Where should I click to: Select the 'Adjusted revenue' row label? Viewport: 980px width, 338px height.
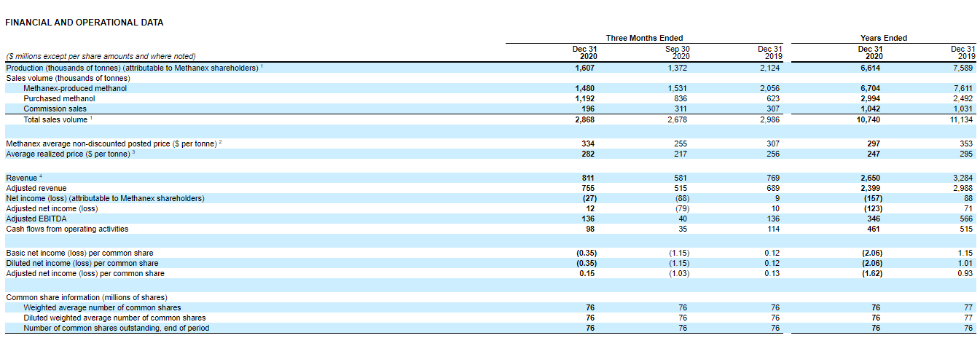coord(36,188)
